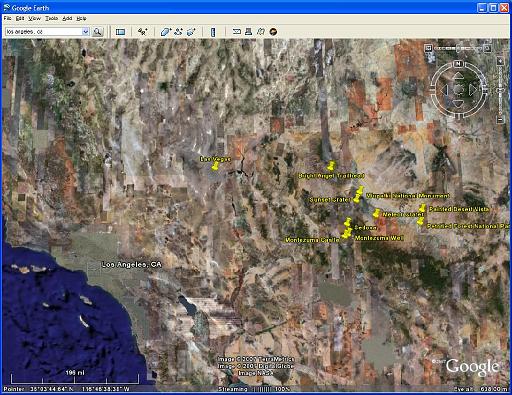Click the Print icon in toolbar
The height and width of the screenshot is (395, 512).
tap(248, 32)
